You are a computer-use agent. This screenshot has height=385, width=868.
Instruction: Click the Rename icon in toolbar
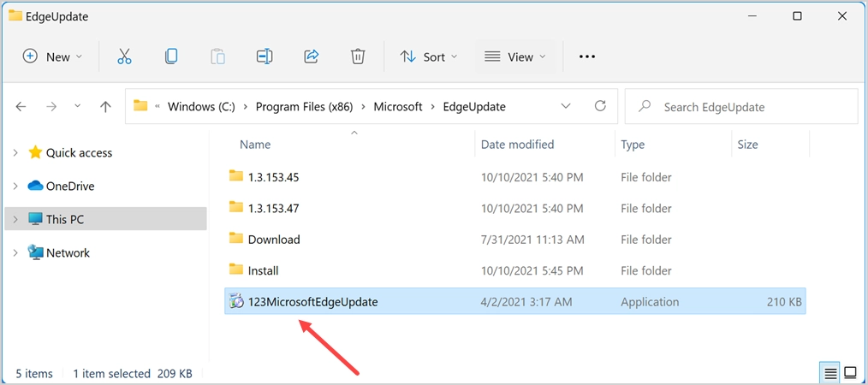coord(265,56)
